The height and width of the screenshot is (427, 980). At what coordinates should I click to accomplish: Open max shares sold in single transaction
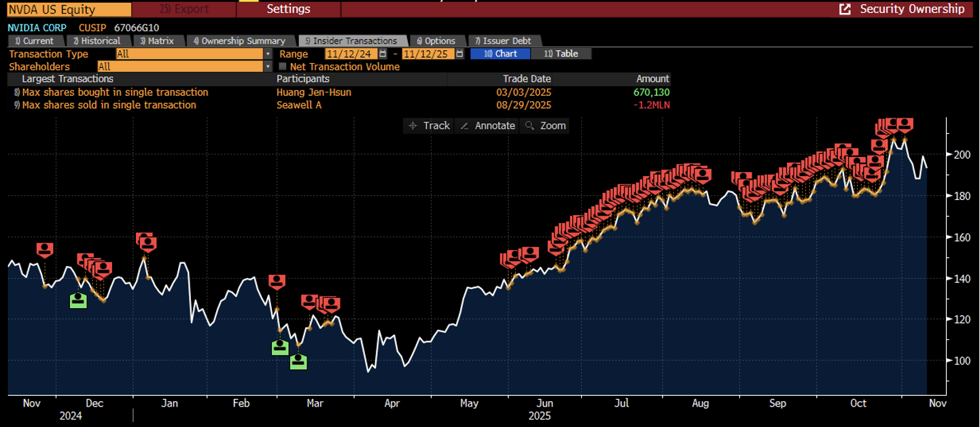(109, 105)
